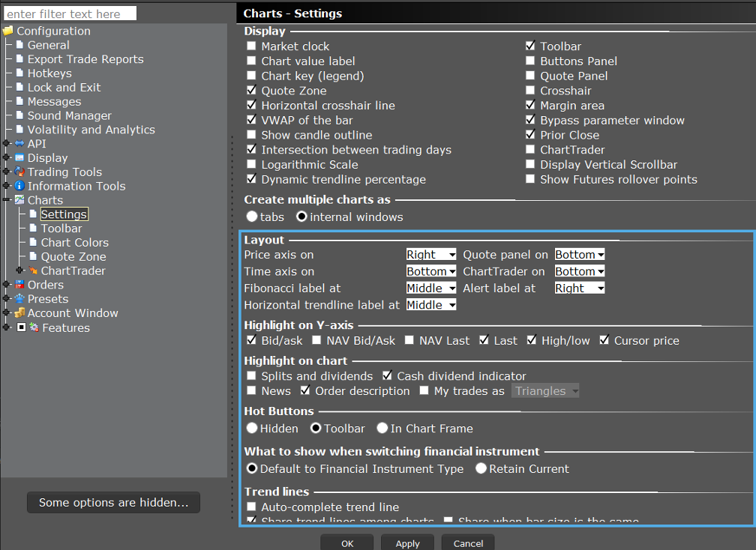Click the Charts graph icon
756x550 pixels.
tap(19, 200)
